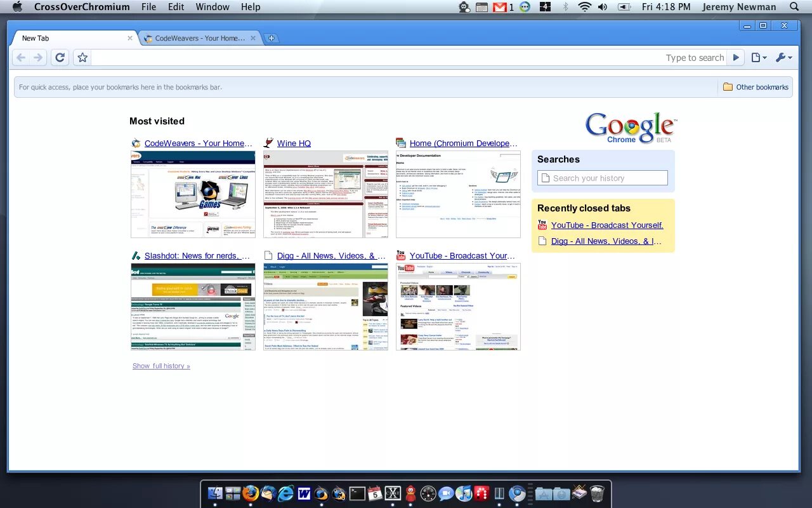This screenshot has height=508, width=812.
Task: Open Terminal from the Dock
Action: [357, 493]
